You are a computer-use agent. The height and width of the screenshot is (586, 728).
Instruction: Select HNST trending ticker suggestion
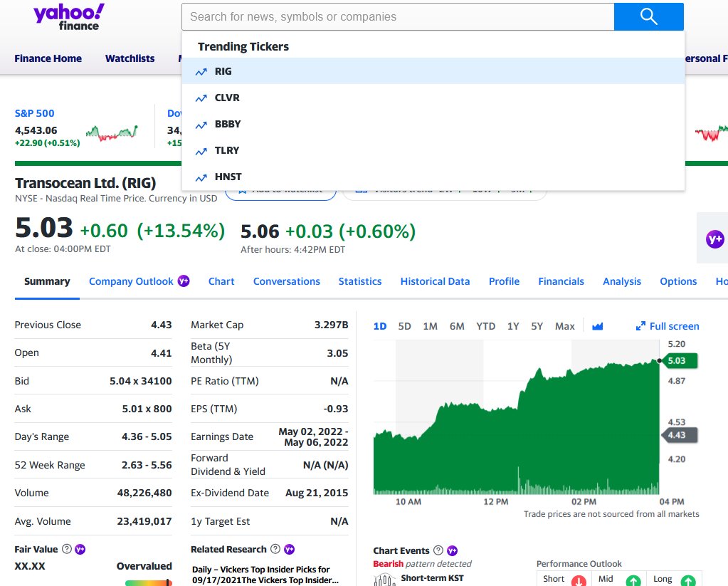(433, 177)
